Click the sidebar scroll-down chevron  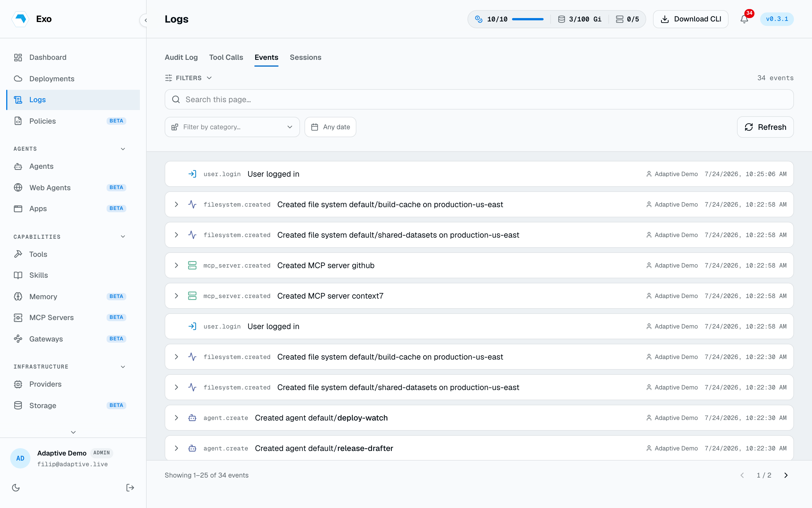coord(73,432)
